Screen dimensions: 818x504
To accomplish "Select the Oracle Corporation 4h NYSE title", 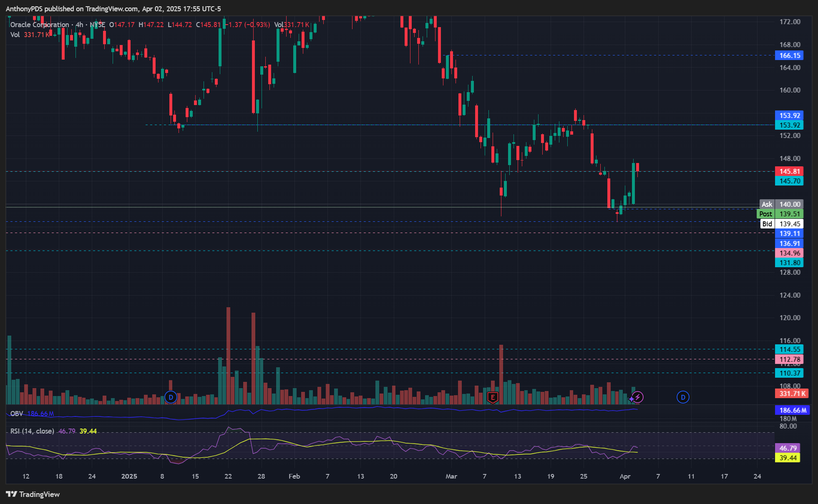I will point(58,25).
